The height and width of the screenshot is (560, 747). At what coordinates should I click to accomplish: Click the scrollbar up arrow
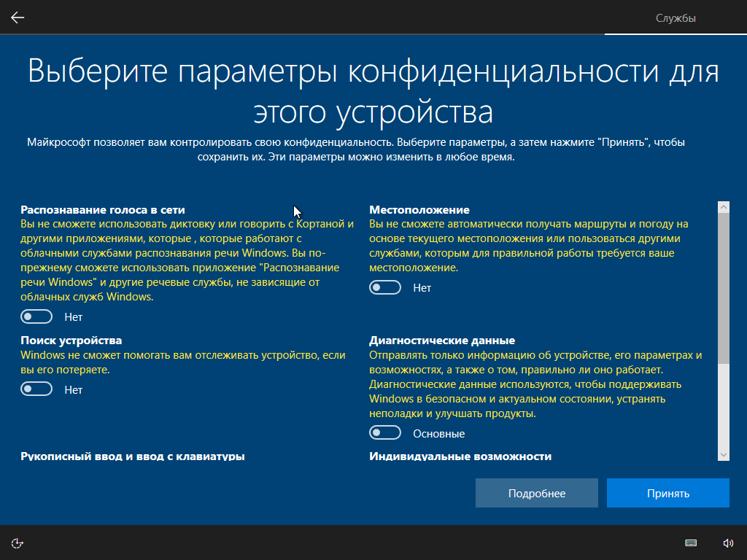[724, 208]
